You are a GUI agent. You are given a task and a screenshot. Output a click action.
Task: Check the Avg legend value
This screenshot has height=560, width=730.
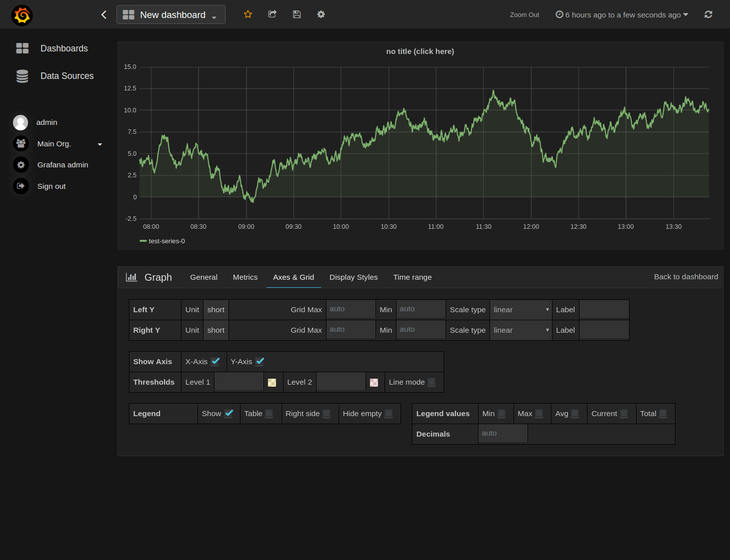tap(573, 413)
